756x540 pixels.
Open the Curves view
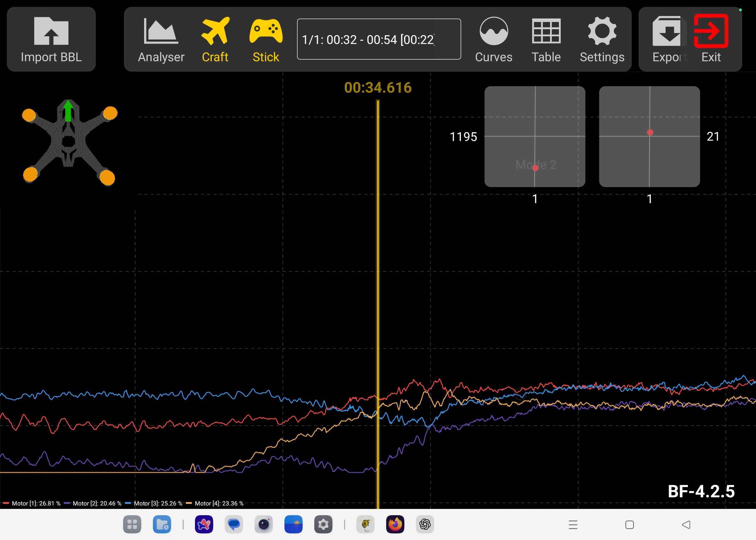pyautogui.click(x=493, y=39)
